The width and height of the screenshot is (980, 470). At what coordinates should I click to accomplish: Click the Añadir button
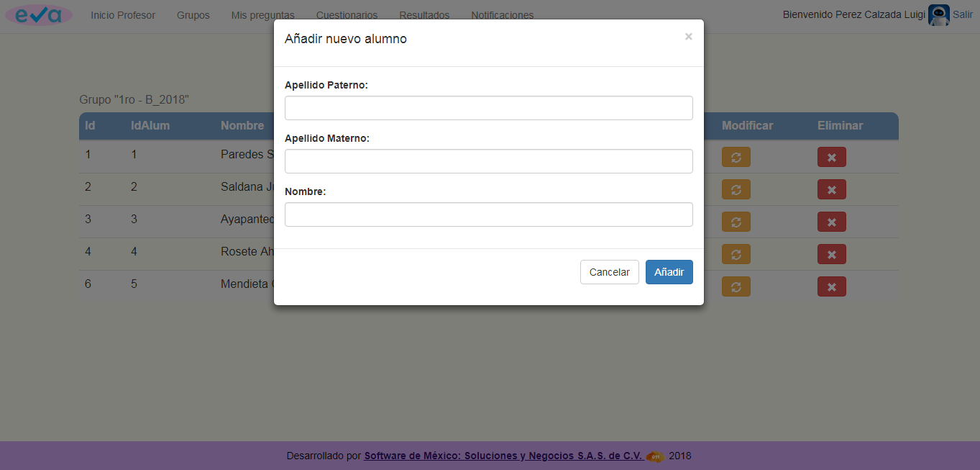[x=669, y=271]
